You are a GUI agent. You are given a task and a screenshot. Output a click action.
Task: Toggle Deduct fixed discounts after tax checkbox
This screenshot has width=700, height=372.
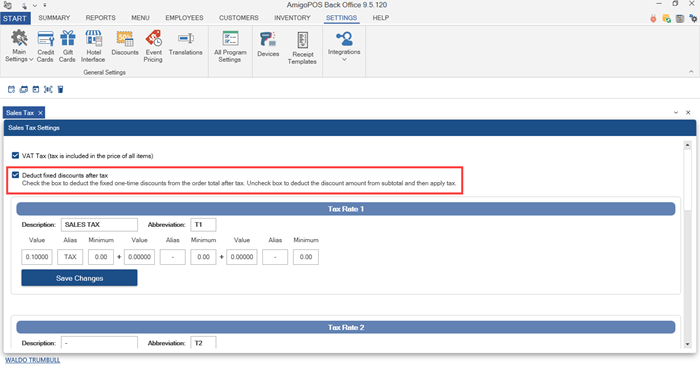point(16,175)
